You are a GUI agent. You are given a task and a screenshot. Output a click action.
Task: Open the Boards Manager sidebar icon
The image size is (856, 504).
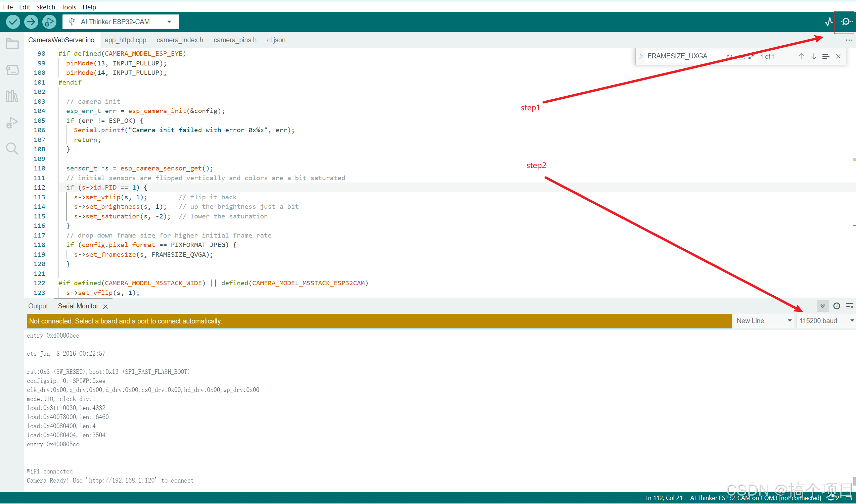(x=12, y=70)
